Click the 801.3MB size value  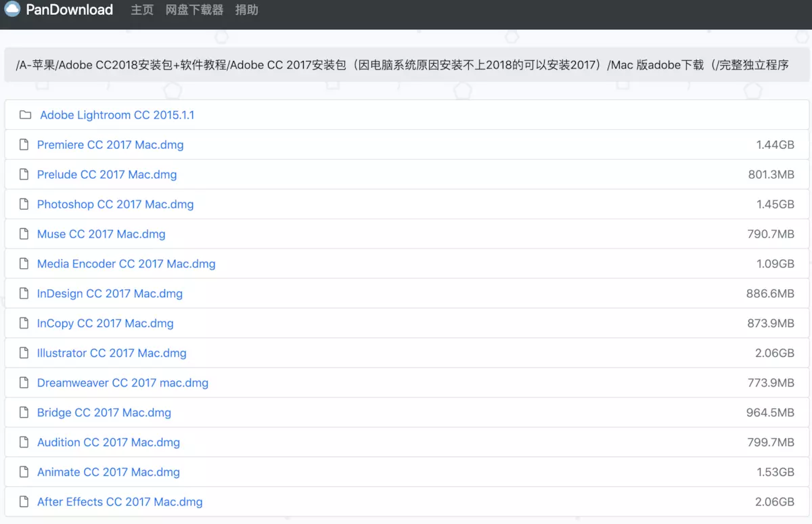[x=771, y=175]
